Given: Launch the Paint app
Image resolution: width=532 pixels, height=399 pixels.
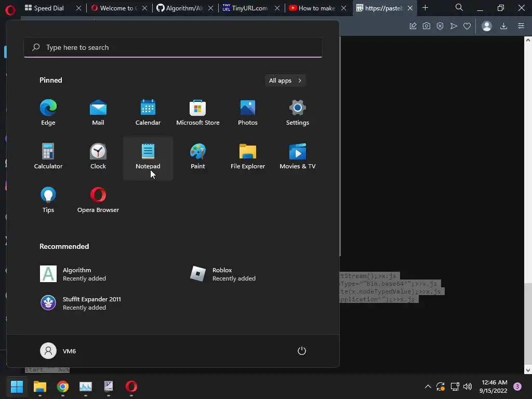Looking at the screenshot, I should tap(198, 156).
